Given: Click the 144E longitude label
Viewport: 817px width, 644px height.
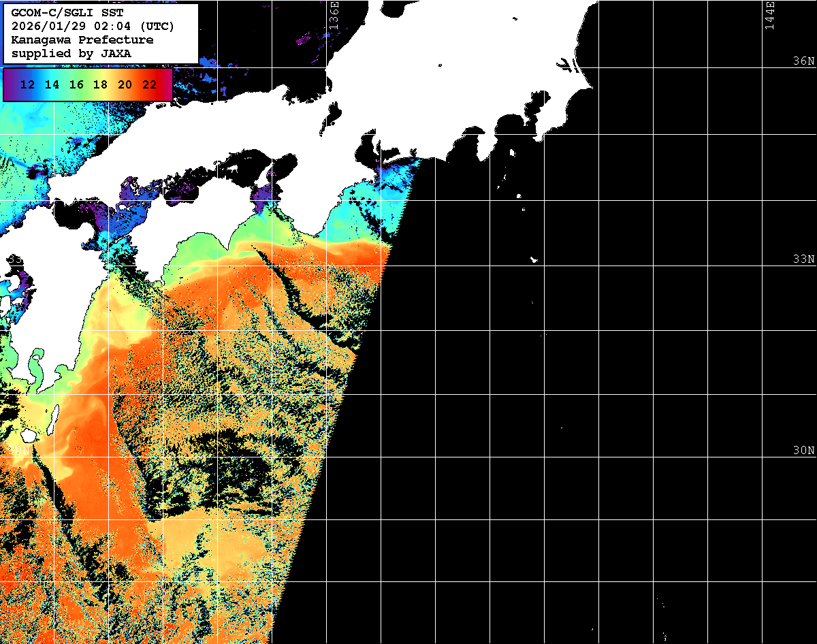Looking at the screenshot, I should tap(770, 14).
